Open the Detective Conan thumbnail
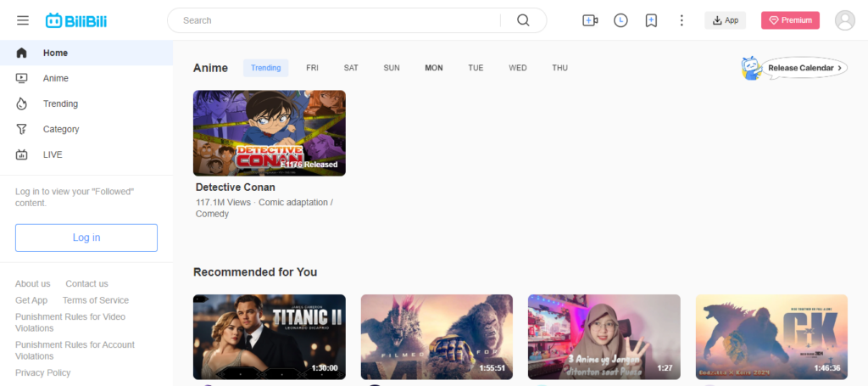 [x=269, y=133]
